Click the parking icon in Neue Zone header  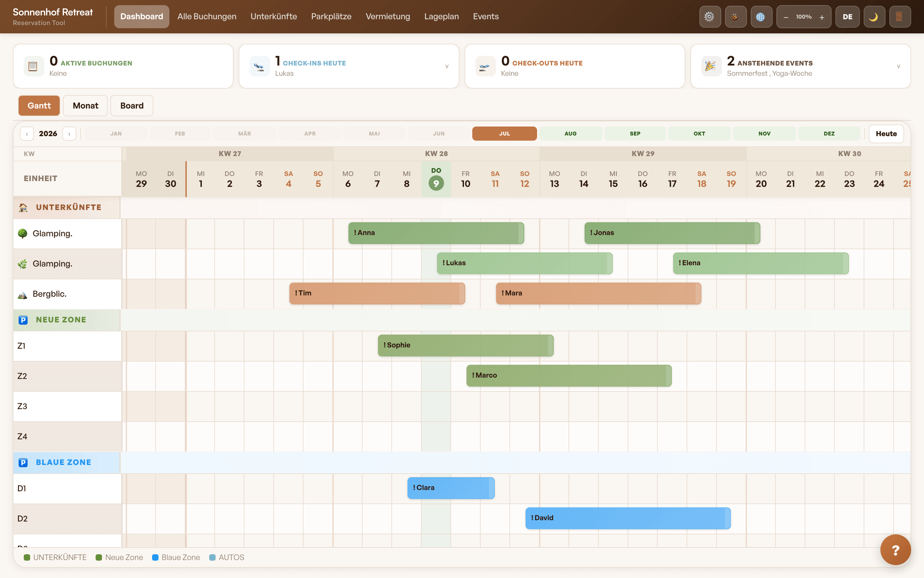[x=23, y=320]
